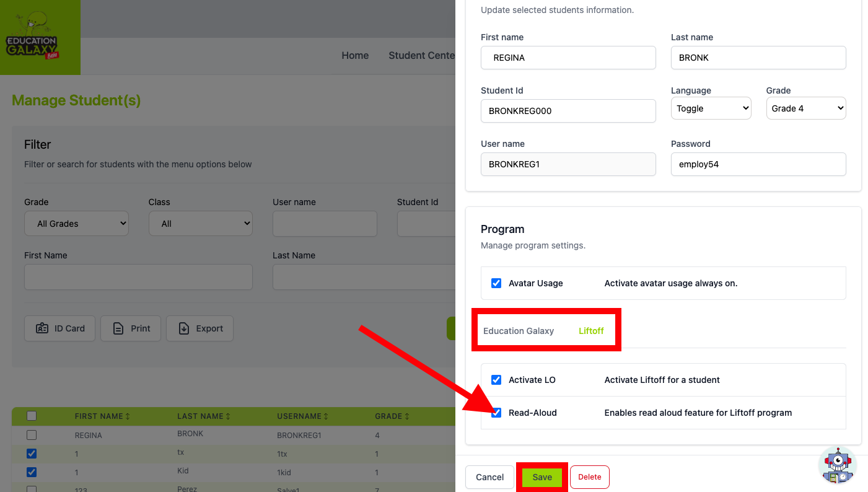Viewport: 868px width, 492px height.
Task: Click the red Delete button
Action: [590, 477]
